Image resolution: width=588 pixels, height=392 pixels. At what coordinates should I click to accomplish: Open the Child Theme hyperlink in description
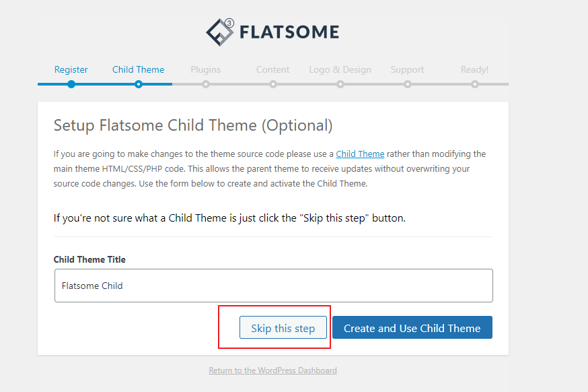pyautogui.click(x=360, y=154)
